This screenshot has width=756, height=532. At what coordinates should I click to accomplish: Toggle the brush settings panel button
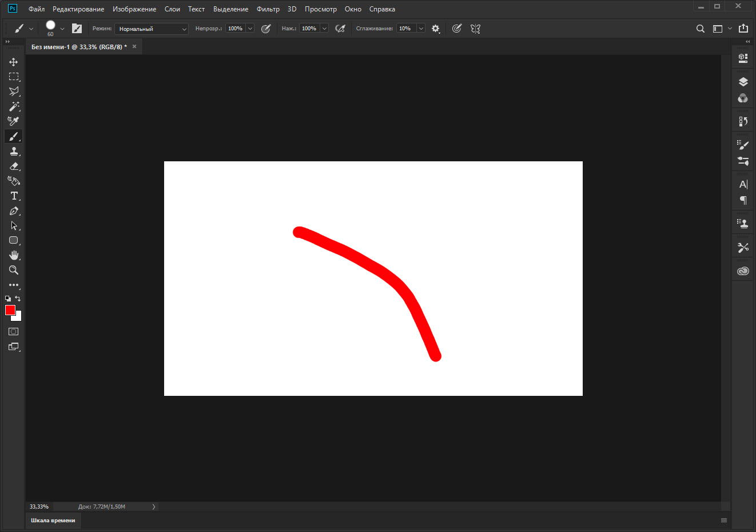click(77, 29)
